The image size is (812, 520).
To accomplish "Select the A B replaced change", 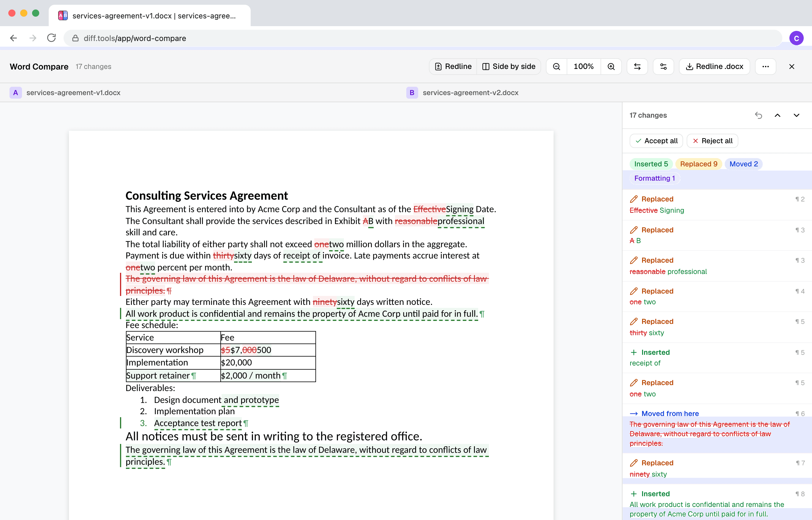I will click(x=717, y=235).
